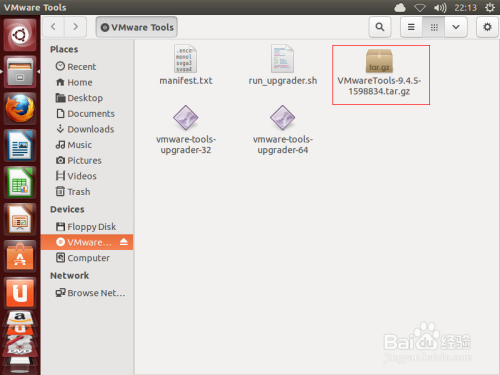Open Pictures folder in sidebar

(x=87, y=160)
